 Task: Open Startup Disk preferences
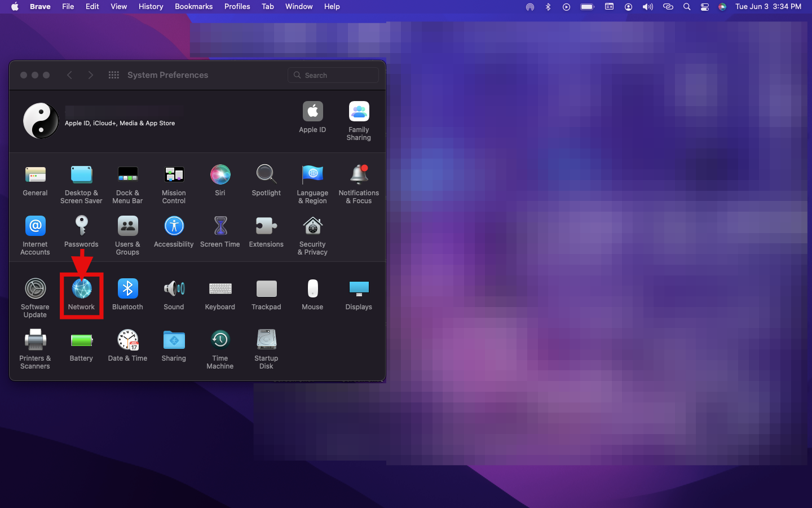(x=266, y=350)
